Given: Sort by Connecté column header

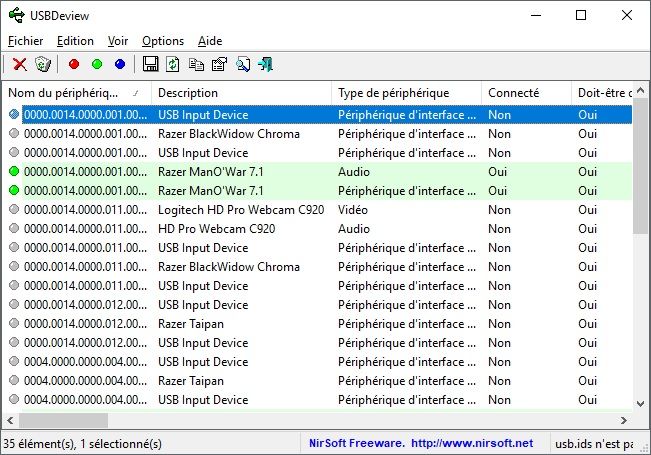Looking at the screenshot, I should point(526,93).
